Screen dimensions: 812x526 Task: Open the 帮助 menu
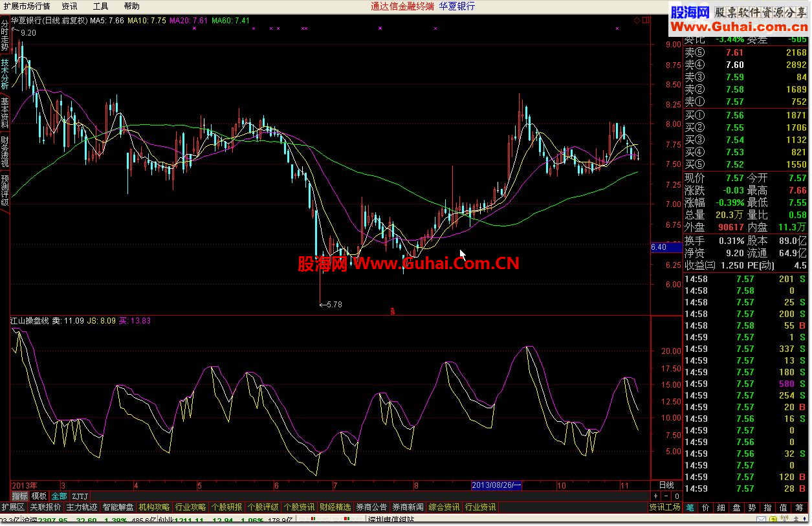tap(131, 6)
